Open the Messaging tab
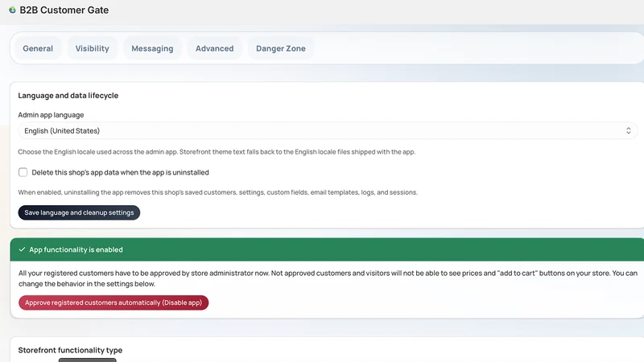 tap(152, 48)
